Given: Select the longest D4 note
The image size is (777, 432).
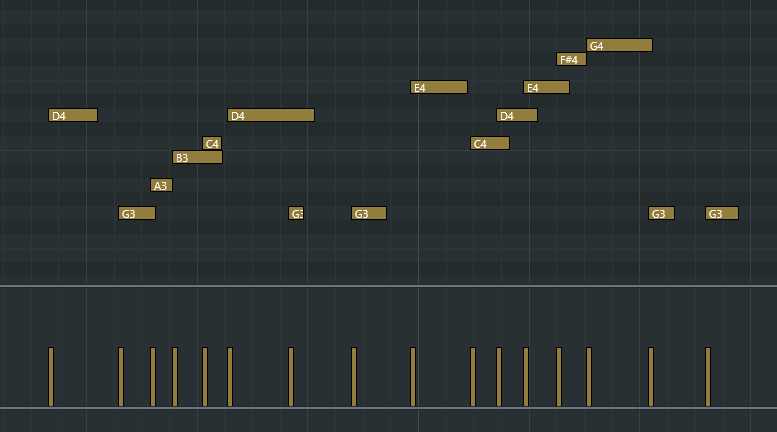Looking at the screenshot, I should tap(271, 115).
